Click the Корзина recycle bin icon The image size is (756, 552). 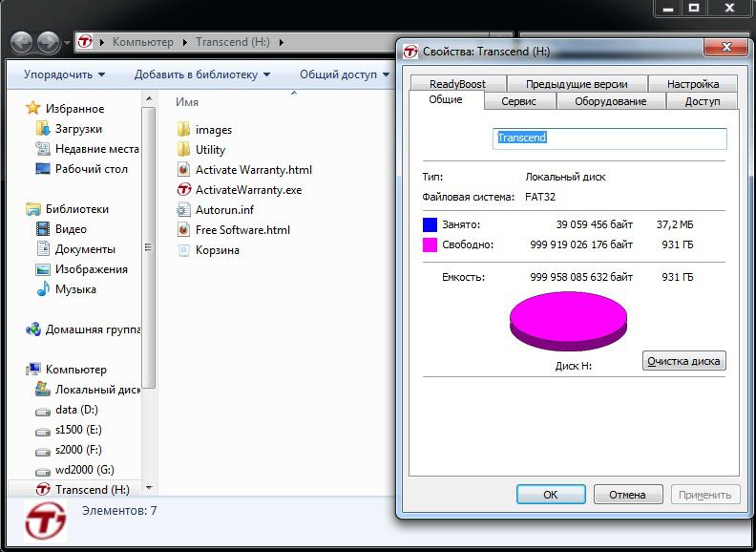[183, 250]
